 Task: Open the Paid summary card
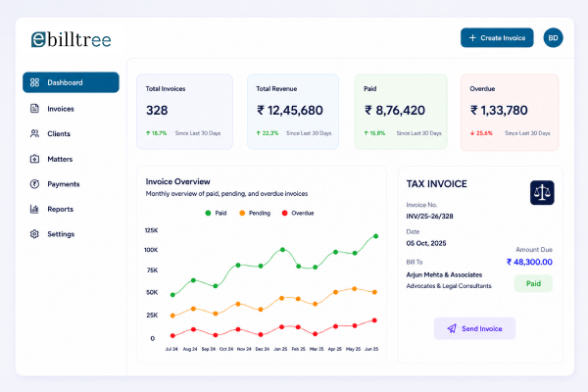tap(401, 112)
